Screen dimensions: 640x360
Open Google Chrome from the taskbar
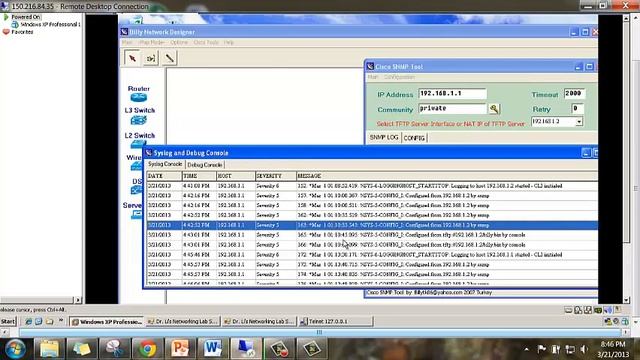[x=147, y=349]
